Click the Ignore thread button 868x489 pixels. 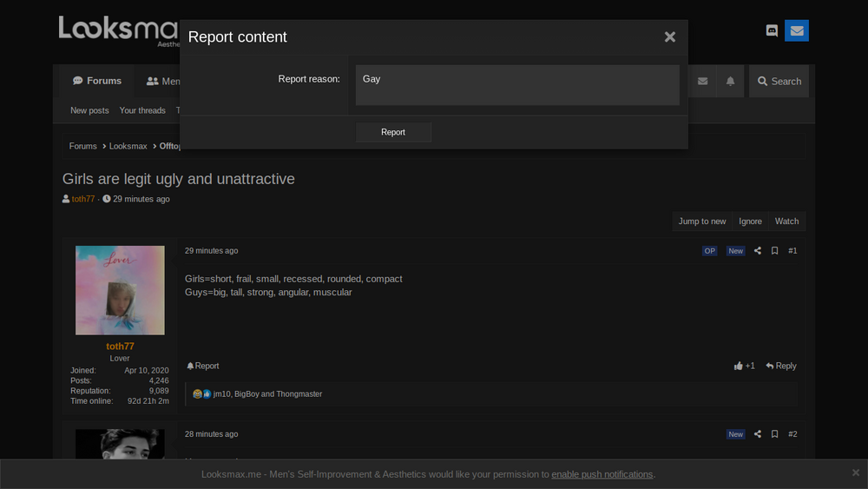(750, 221)
